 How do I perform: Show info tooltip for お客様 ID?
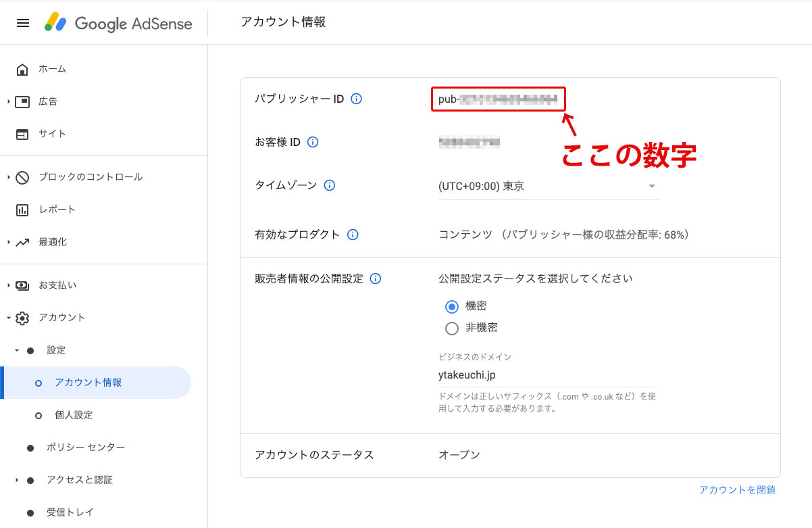tap(313, 142)
